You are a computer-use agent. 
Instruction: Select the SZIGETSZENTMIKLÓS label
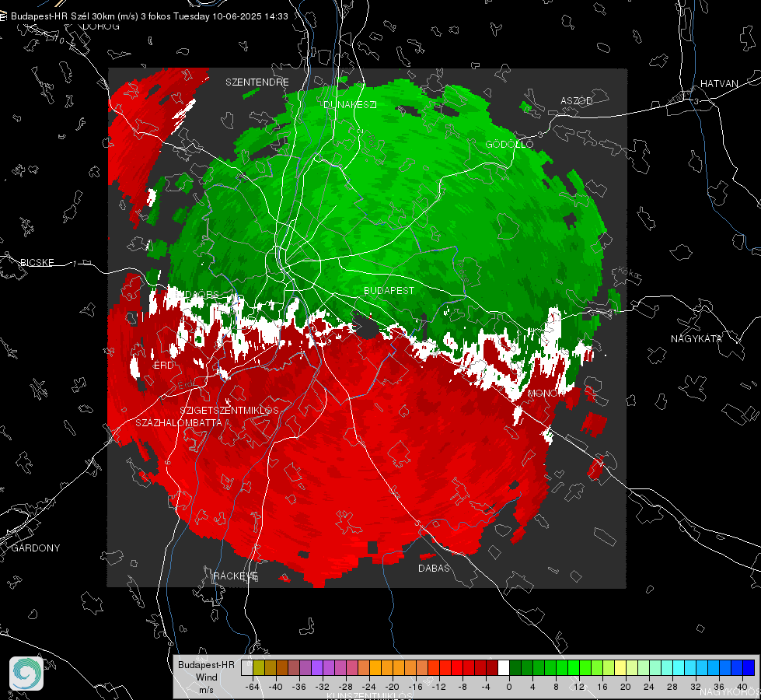tap(229, 410)
